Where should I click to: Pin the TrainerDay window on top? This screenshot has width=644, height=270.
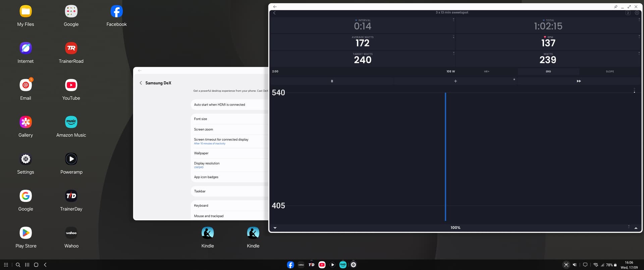tap(615, 7)
